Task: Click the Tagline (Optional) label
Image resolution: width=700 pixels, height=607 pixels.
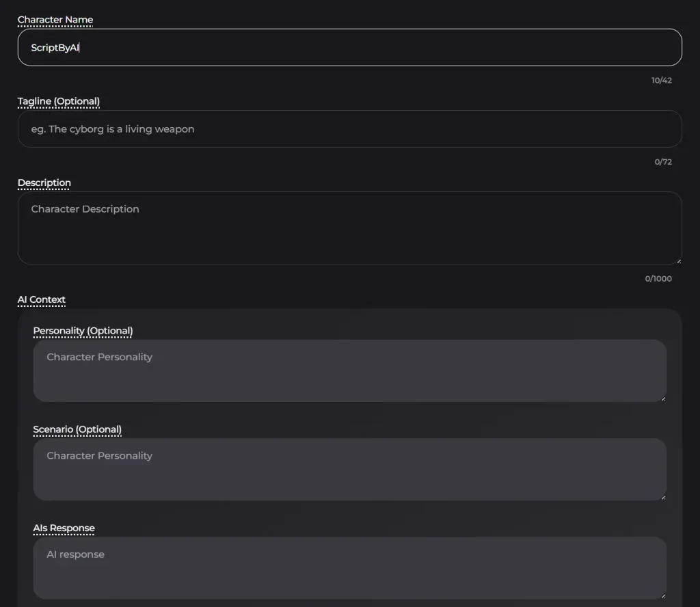Action: 59,101
